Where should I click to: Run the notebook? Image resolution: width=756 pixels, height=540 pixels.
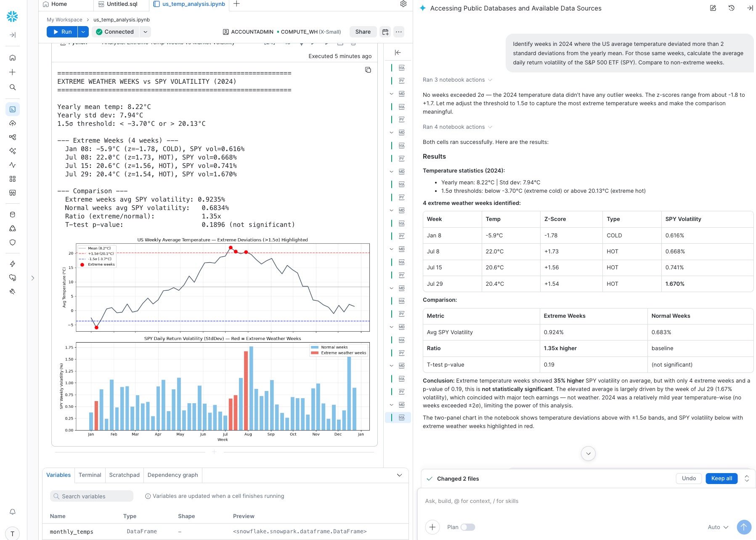click(x=62, y=32)
